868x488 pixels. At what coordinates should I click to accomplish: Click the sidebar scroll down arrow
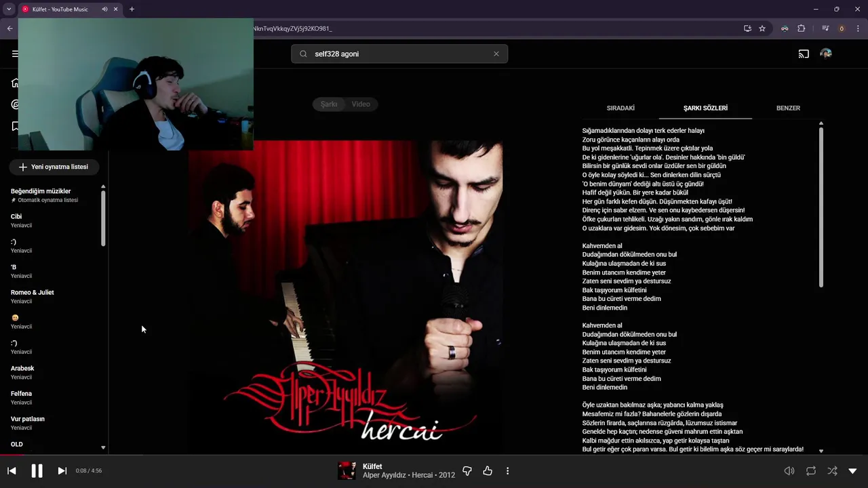pyautogui.click(x=103, y=447)
